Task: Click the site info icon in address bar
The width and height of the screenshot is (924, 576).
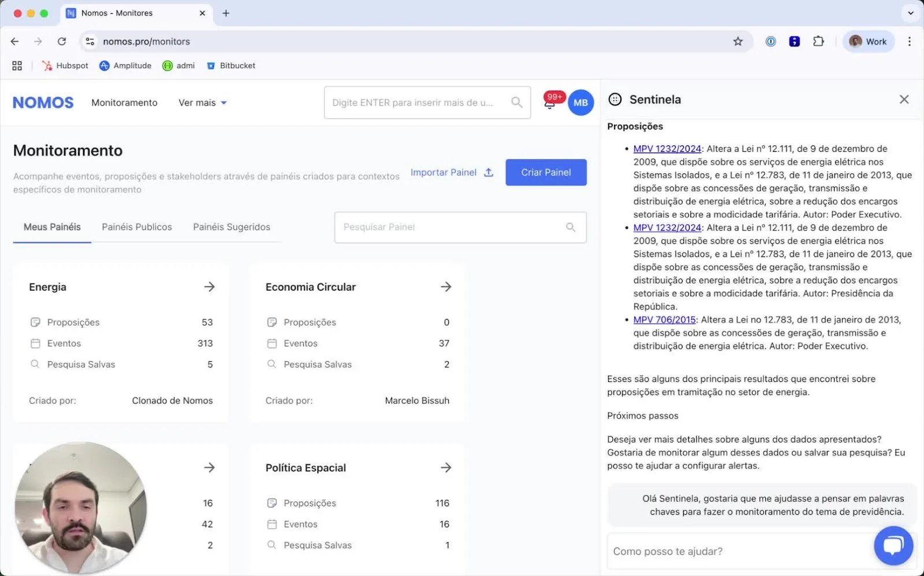Action: click(90, 42)
